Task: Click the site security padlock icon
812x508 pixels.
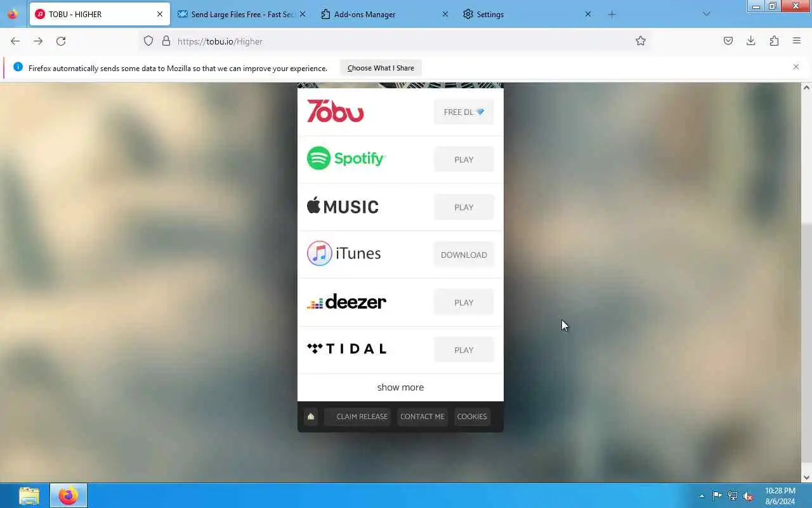Action: click(166, 41)
